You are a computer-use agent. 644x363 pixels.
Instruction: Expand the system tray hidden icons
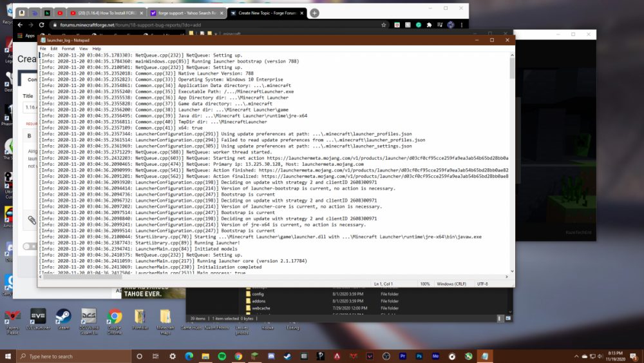tap(575, 356)
